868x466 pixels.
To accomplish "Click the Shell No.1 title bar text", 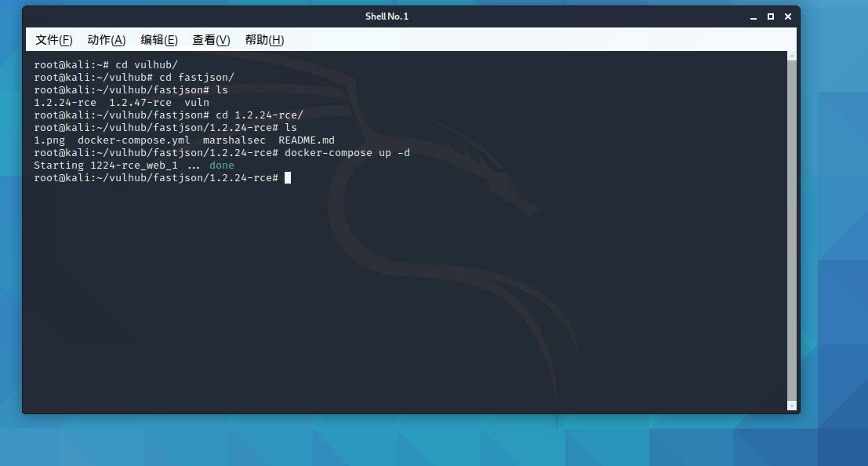I will (387, 16).
